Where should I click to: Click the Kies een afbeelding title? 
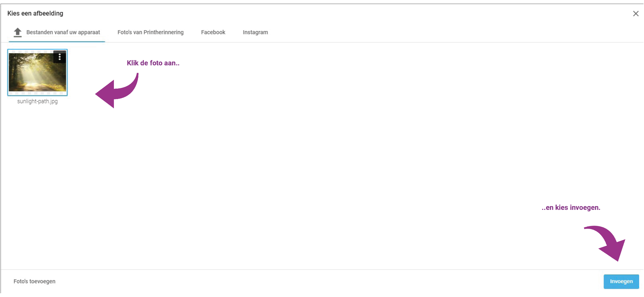(x=35, y=13)
